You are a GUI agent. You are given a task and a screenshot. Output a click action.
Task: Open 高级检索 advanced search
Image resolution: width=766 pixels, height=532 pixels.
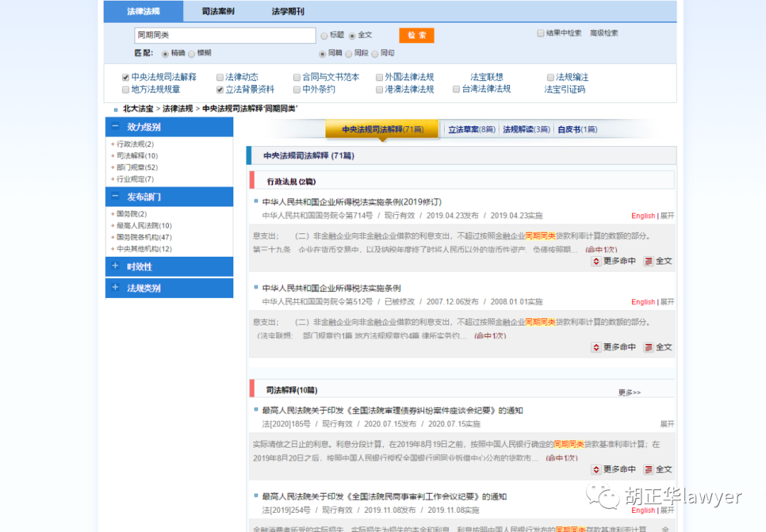point(604,33)
